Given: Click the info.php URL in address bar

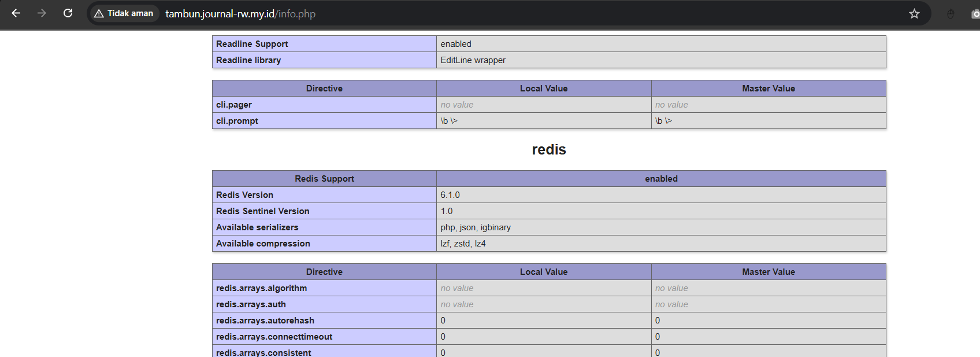Looking at the screenshot, I should pos(240,14).
